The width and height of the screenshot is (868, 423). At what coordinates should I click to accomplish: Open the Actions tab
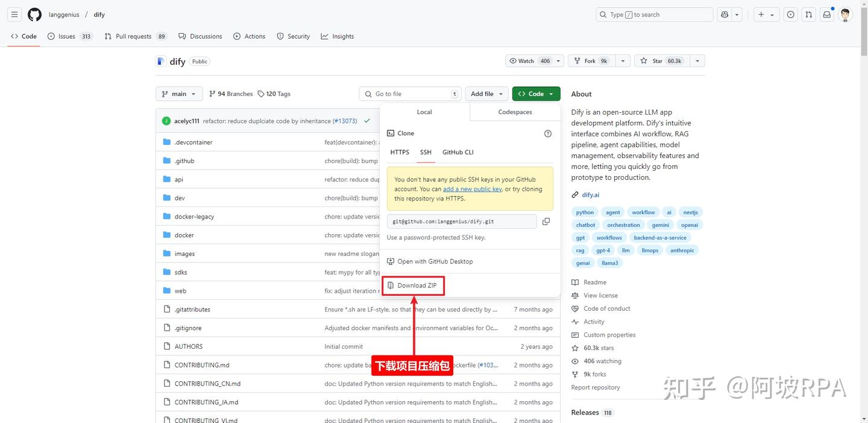click(x=249, y=36)
